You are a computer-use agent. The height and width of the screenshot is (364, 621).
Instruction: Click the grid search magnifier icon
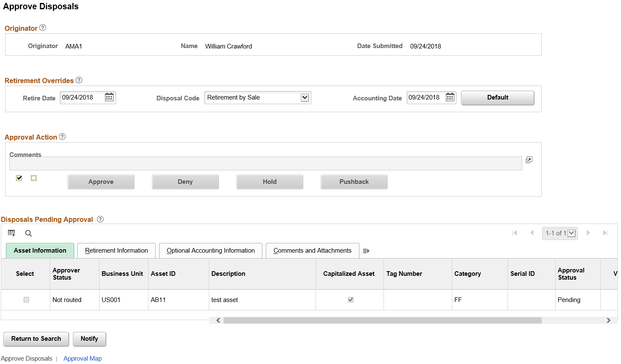click(28, 233)
